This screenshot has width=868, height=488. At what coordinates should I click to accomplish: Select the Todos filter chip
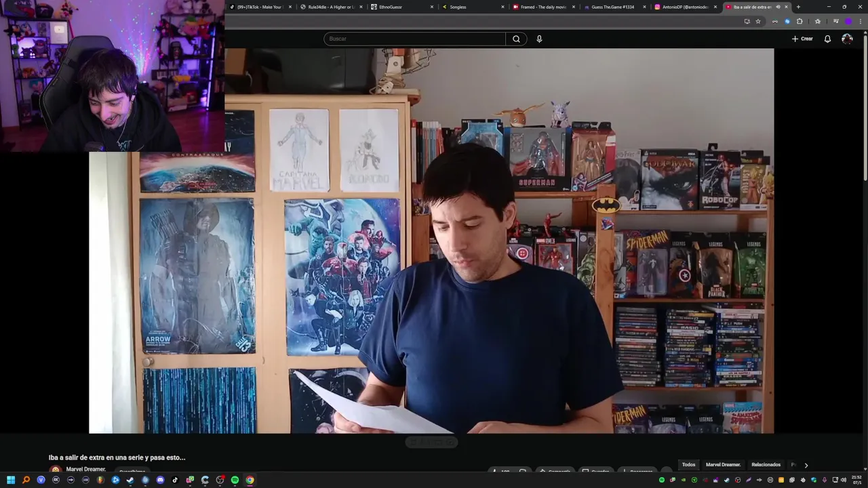pyautogui.click(x=688, y=464)
